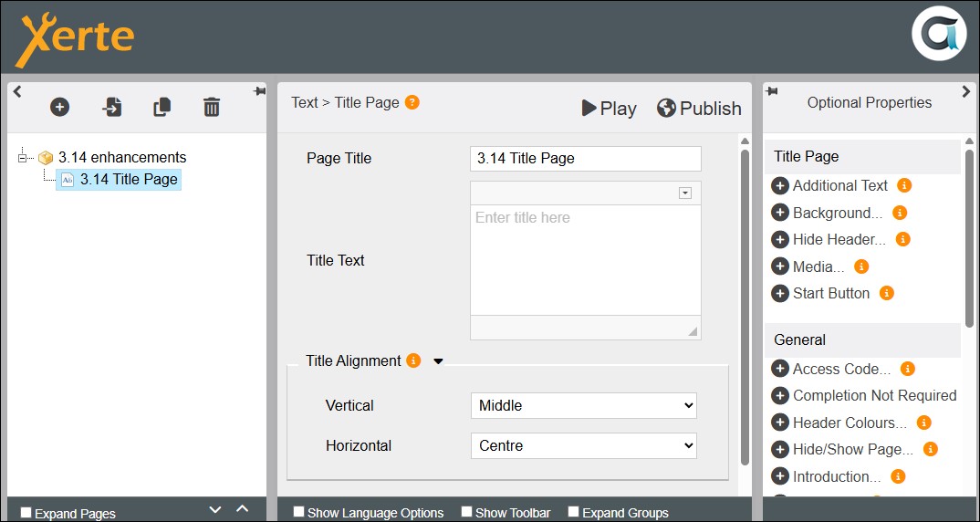The height and width of the screenshot is (522, 980).
Task: Collapse the Title Alignment group triangle
Action: point(438,361)
